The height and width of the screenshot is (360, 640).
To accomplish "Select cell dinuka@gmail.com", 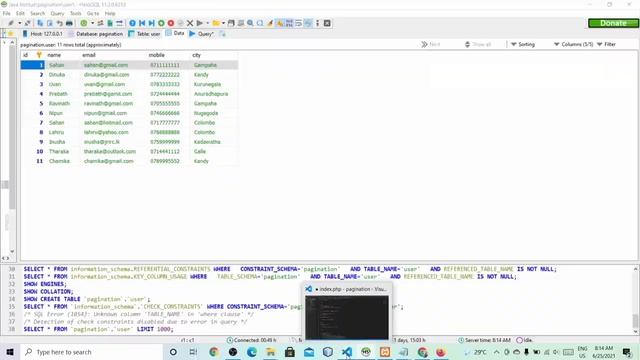I will tap(107, 75).
